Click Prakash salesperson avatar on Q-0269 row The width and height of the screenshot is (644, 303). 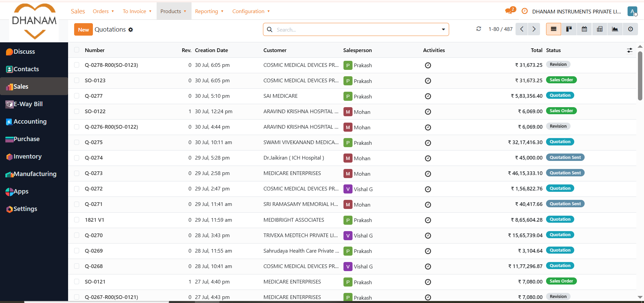348,251
